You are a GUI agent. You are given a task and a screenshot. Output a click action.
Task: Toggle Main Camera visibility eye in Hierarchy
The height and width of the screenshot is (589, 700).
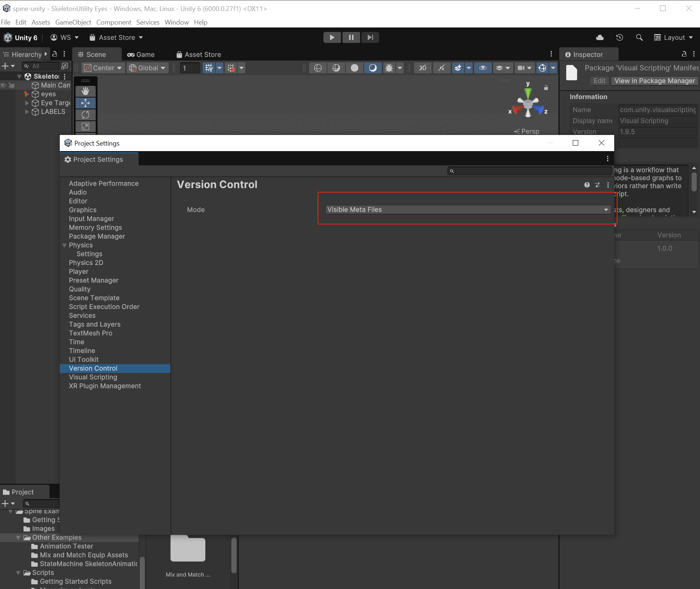pos(3,85)
